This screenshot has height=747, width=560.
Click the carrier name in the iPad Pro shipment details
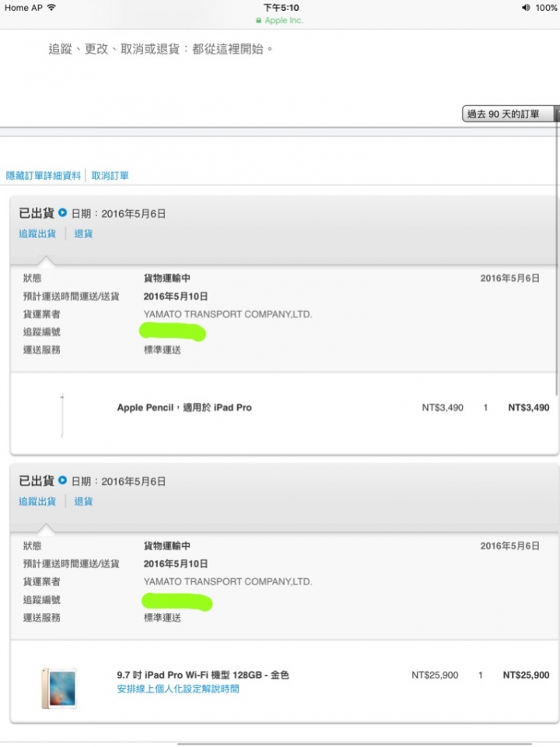(x=228, y=581)
